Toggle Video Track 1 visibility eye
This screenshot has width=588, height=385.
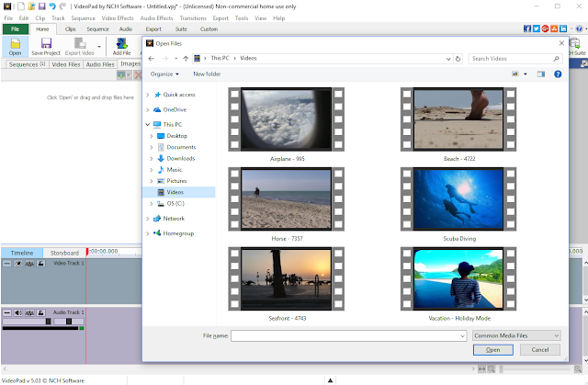tap(18, 264)
